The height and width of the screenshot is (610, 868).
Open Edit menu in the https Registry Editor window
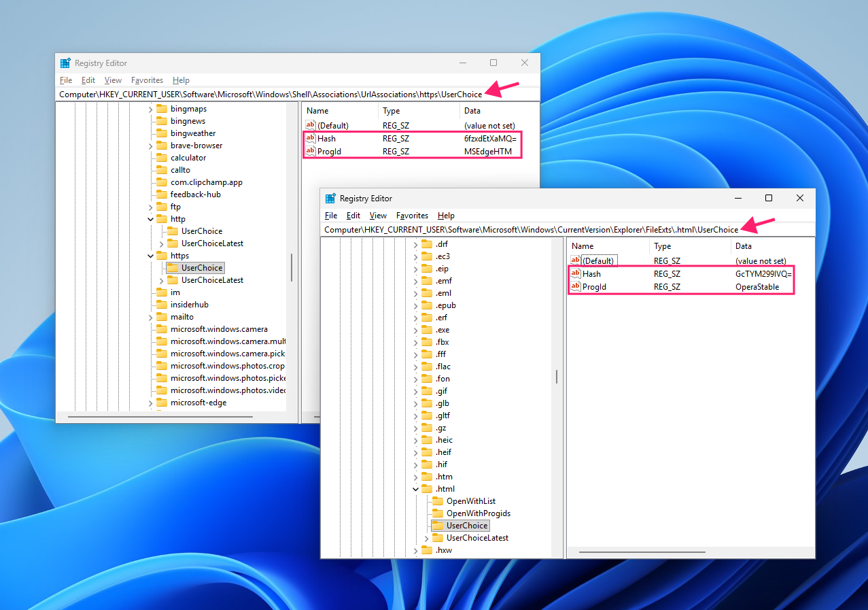pyautogui.click(x=88, y=80)
